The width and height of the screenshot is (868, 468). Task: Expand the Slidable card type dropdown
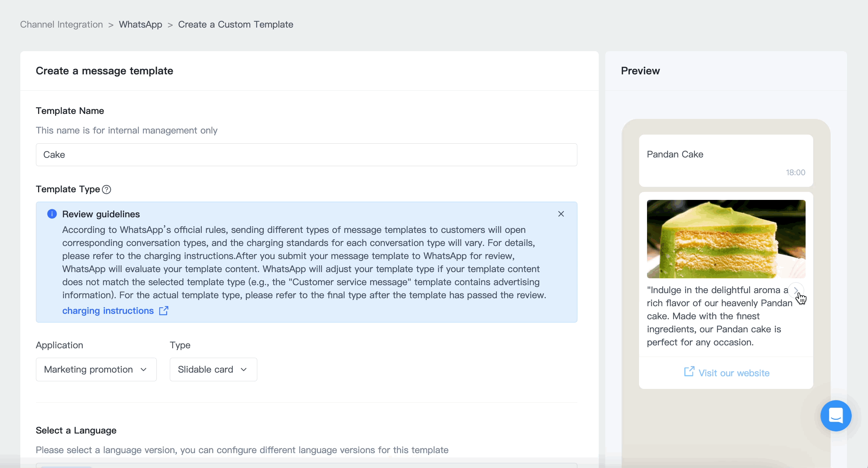pyautogui.click(x=213, y=369)
